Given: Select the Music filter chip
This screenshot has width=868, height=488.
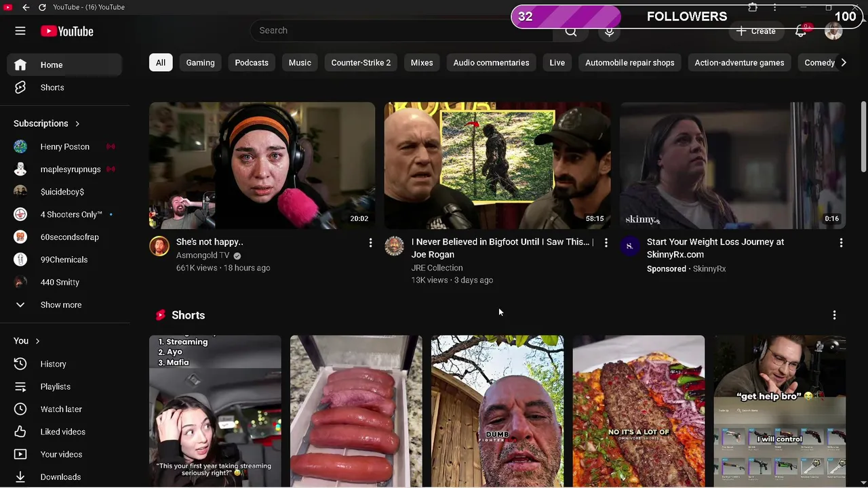Looking at the screenshot, I should [300, 62].
